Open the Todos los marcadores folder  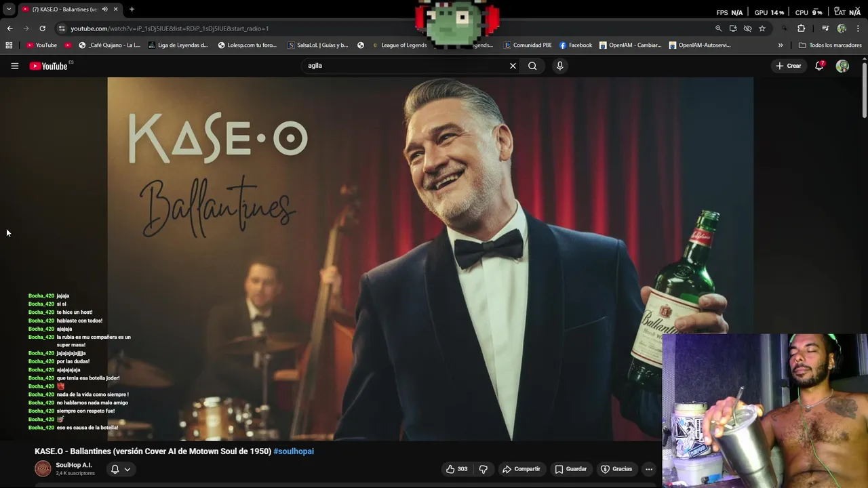tap(830, 45)
